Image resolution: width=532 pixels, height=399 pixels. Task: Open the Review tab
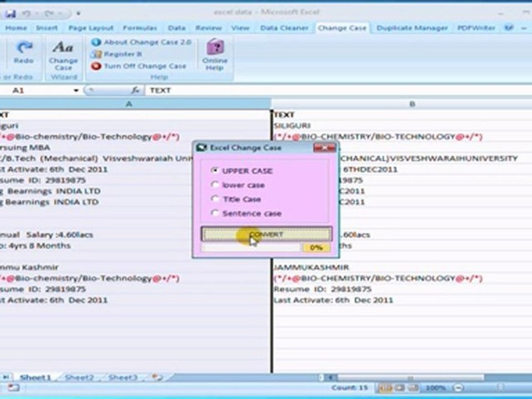(x=209, y=28)
